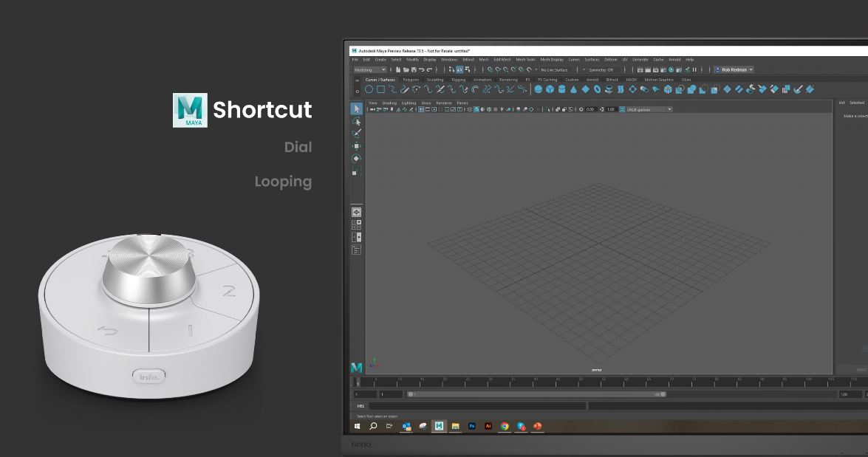Select the NURBS square shelf icon
This screenshot has width=868, height=457.
tap(381, 89)
